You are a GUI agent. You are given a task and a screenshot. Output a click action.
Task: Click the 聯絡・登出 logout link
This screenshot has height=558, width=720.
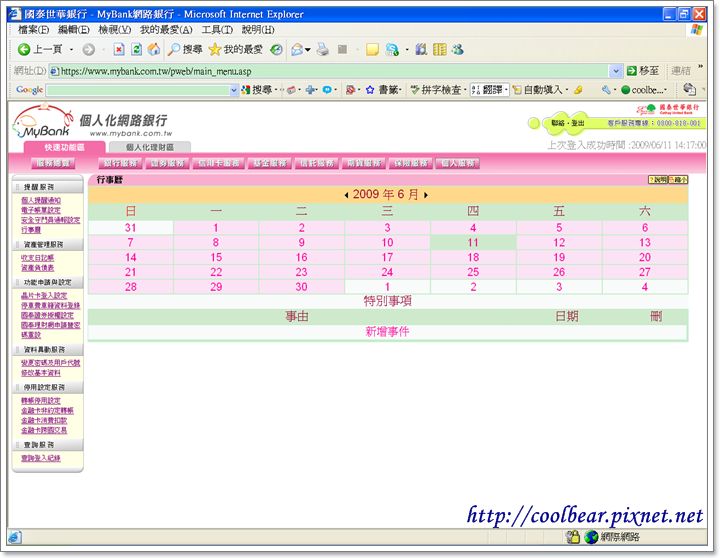pyautogui.click(x=568, y=123)
